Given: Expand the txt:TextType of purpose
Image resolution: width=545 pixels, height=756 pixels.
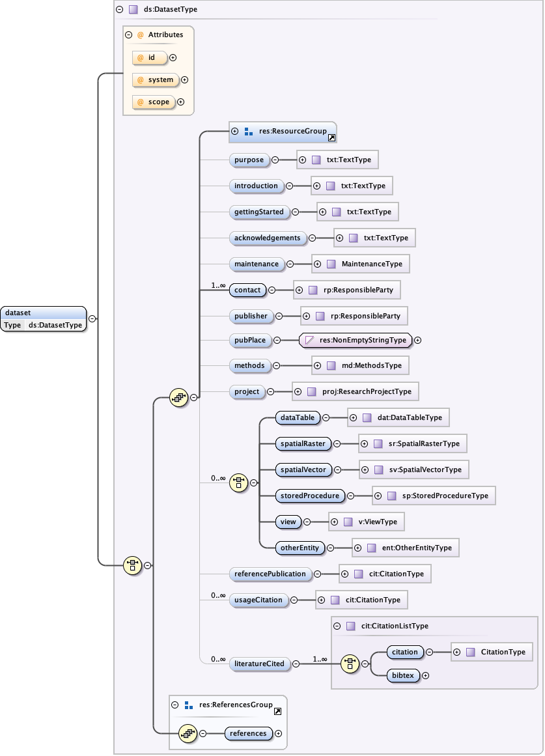Looking at the screenshot, I should point(302,160).
